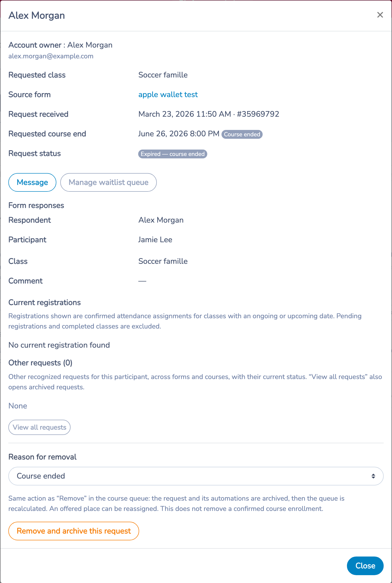Click the Alex Morgan dialog title
This screenshot has width=392, height=583.
click(x=37, y=15)
